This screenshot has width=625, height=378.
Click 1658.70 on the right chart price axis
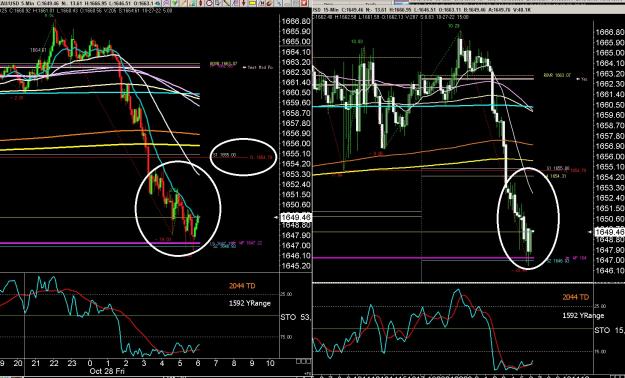point(610,126)
